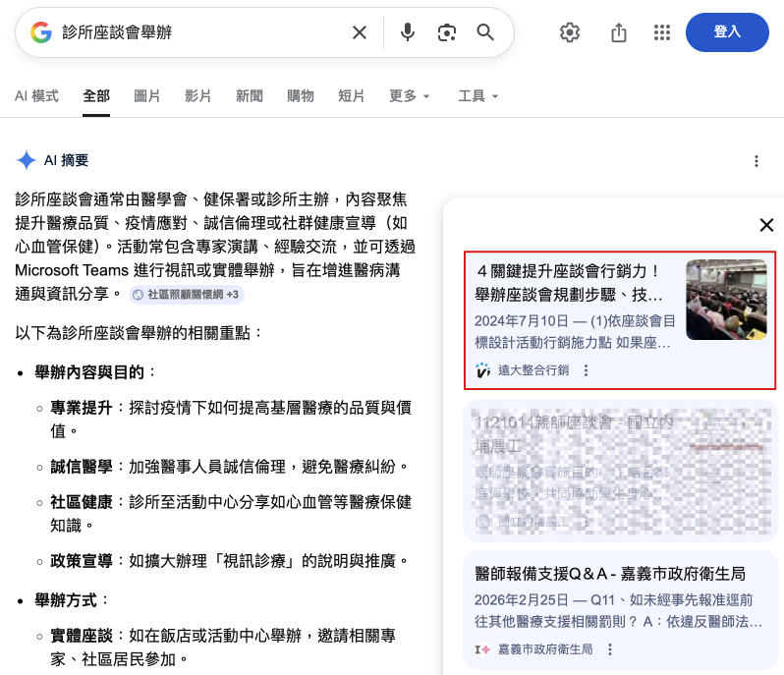Screen dimensions: 784x675
Task: Close the sources side panel
Action: [x=766, y=226]
